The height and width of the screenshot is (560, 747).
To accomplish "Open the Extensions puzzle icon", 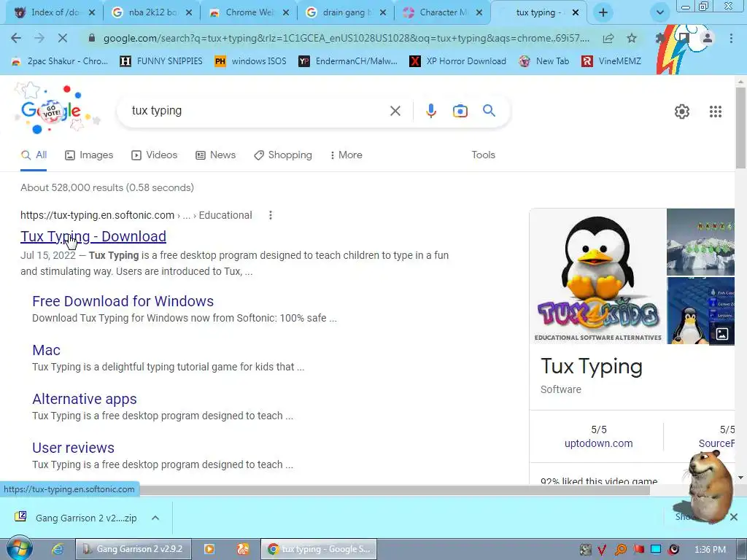I will (x=660, y=38).
